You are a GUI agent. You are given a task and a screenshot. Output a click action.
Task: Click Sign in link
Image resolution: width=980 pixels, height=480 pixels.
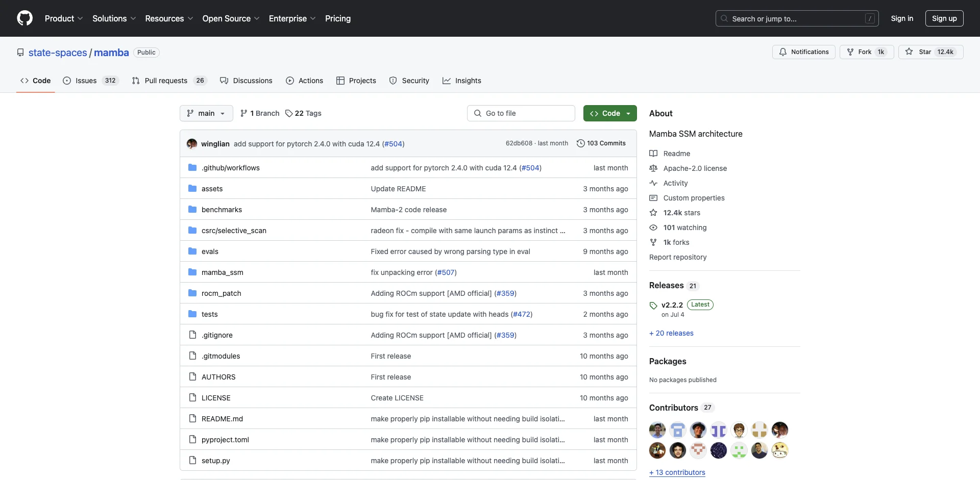(902, 18)
